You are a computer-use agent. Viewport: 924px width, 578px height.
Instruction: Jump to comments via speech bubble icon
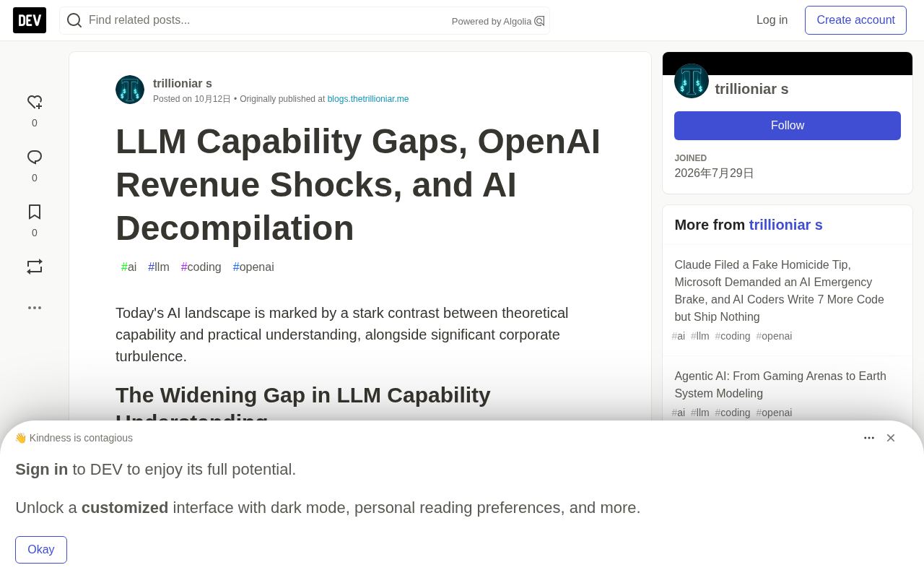[35, 158]
